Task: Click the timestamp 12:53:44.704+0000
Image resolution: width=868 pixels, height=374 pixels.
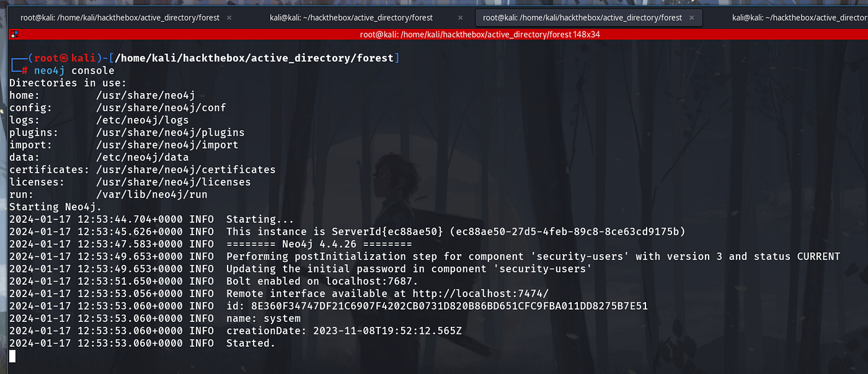Action: tap(130, 219)
